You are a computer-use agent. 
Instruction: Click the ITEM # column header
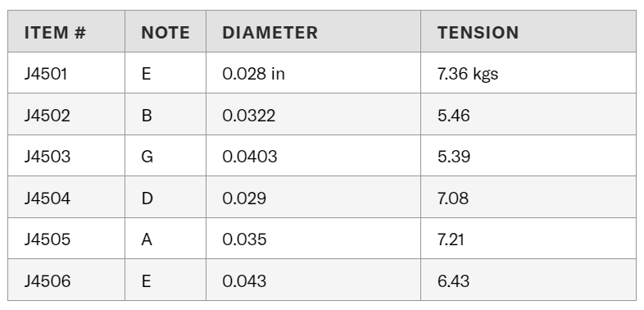click(55, 33)
